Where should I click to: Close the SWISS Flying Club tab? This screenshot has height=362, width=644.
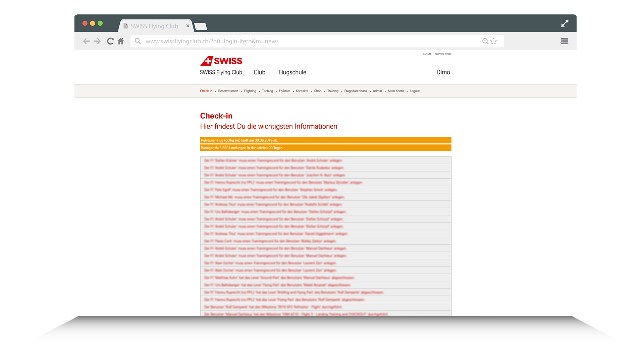[x=188, y=26]
